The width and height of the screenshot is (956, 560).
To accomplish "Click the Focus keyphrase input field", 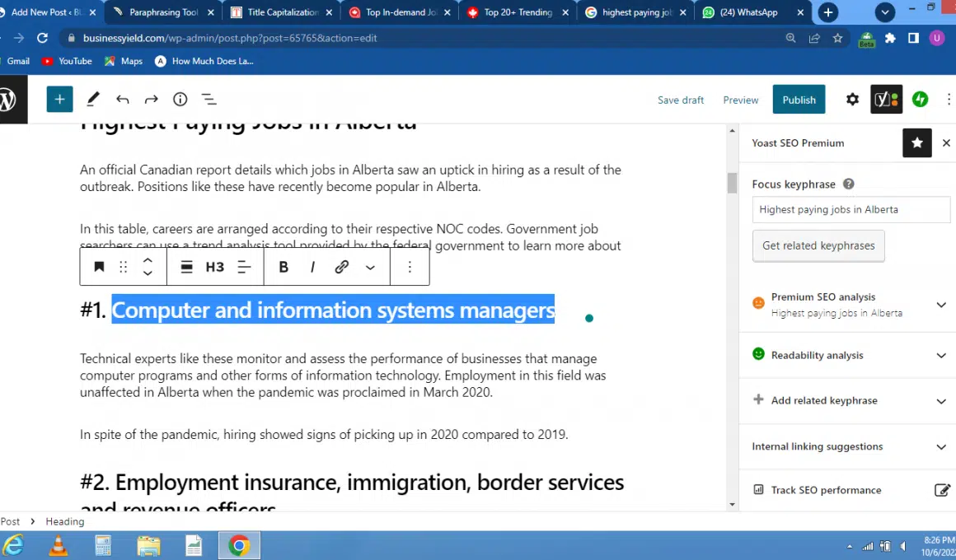I will [851, 209].
